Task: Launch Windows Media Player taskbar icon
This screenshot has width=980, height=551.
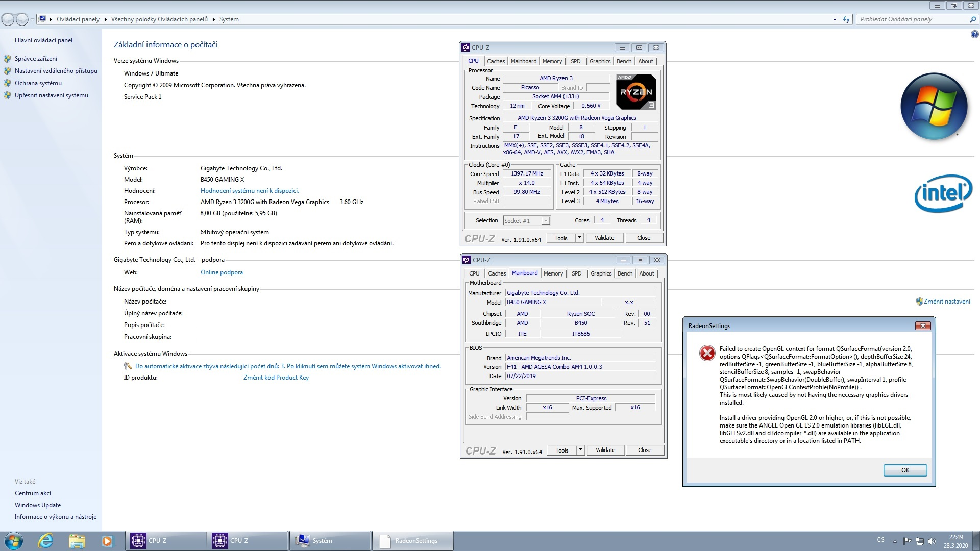Action: point(107,541)
